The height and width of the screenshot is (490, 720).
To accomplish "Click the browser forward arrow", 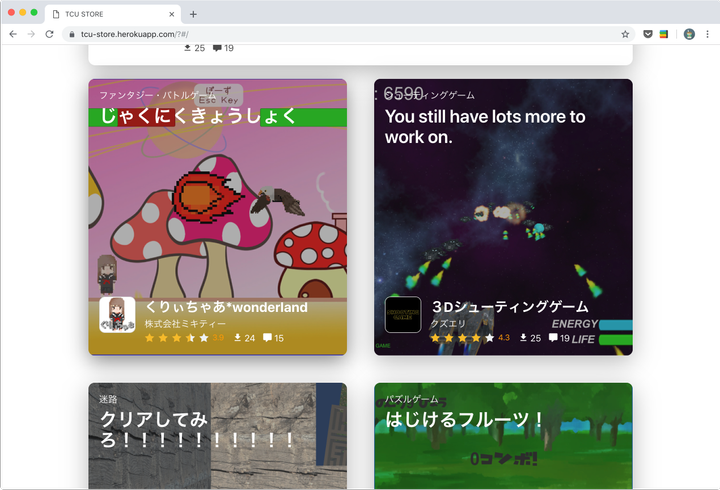I will [31, 34].
